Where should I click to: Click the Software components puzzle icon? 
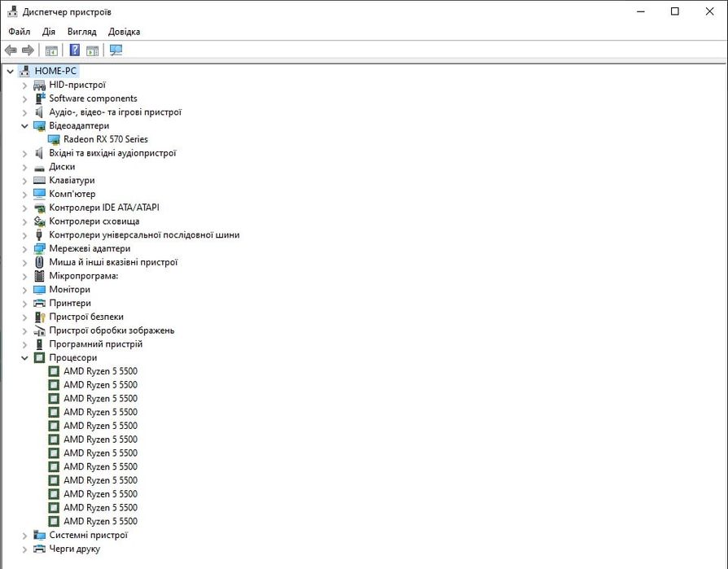pyautogui.click(x=41, y=98)
